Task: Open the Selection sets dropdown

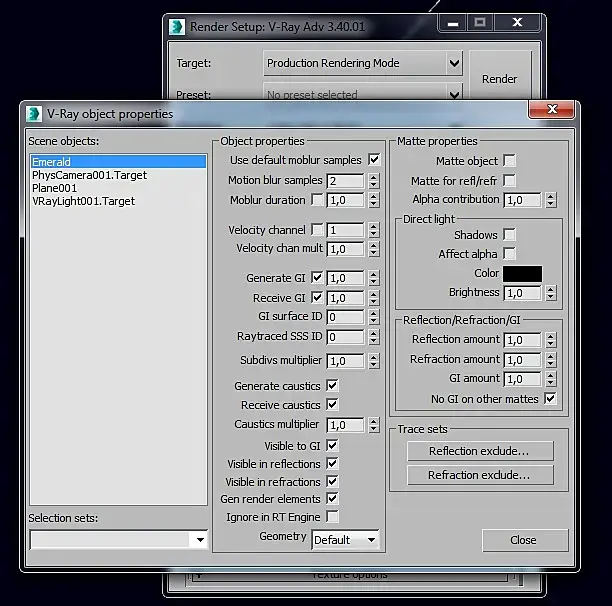Action: click(x=119, y=540)
